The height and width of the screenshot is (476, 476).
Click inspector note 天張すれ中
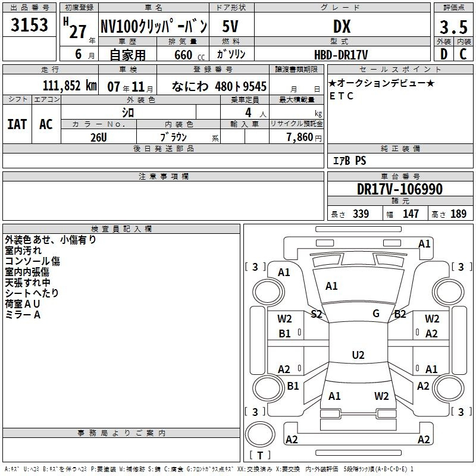click(27, 282)
